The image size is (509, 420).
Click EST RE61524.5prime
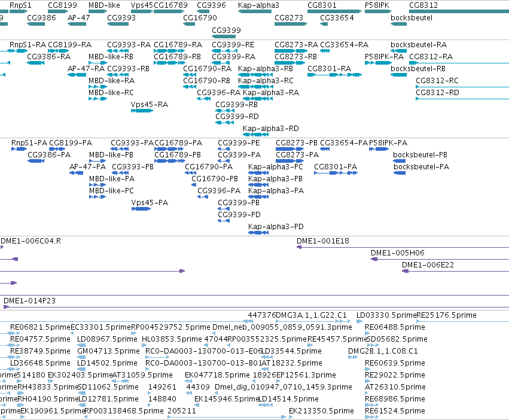point(395,410)
